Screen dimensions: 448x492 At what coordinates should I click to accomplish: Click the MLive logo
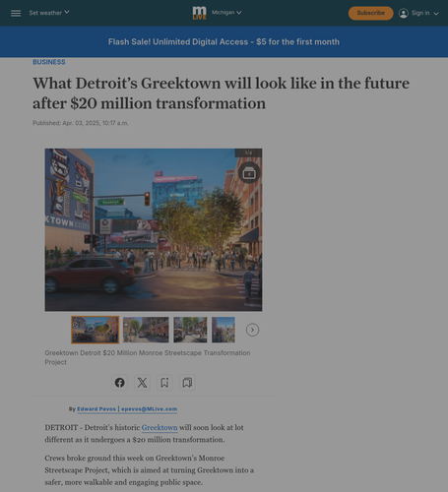[x=200, y=13]
